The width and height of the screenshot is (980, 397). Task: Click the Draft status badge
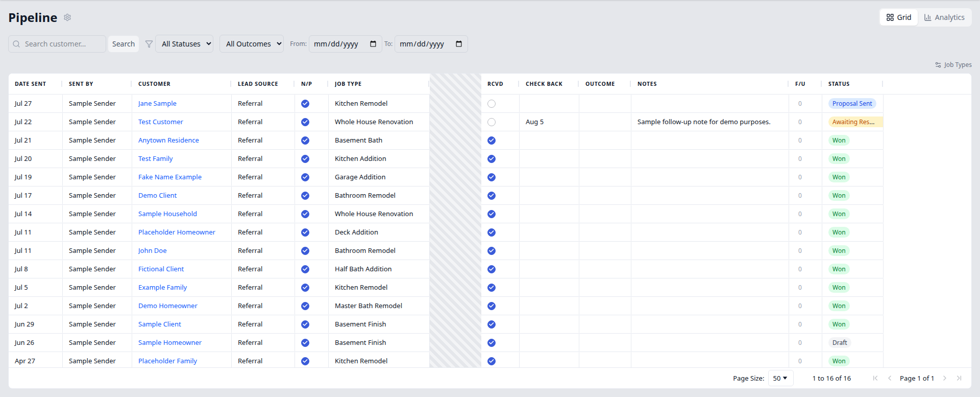coord(839,342)
